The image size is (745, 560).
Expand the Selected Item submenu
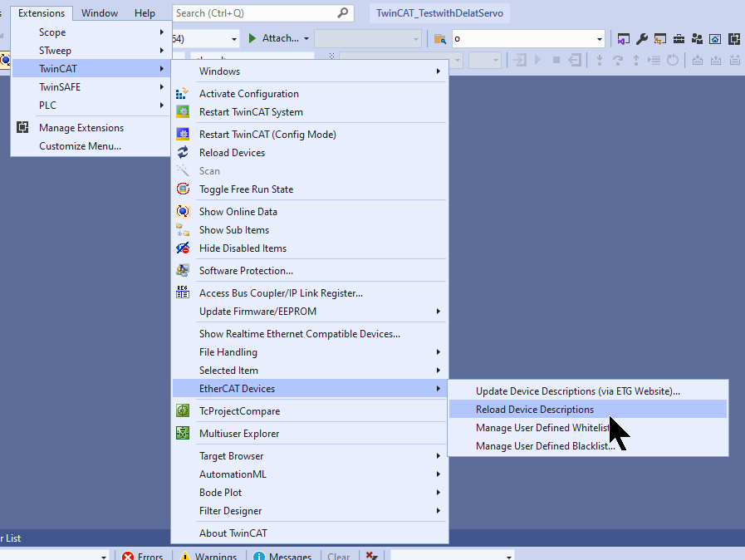[x=309, y=370]
